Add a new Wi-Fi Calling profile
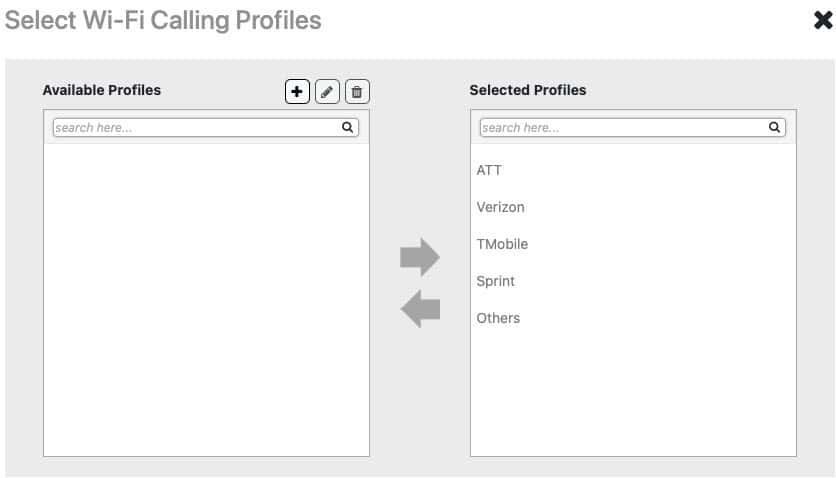 pyautogui.click(x=297, y=92)
